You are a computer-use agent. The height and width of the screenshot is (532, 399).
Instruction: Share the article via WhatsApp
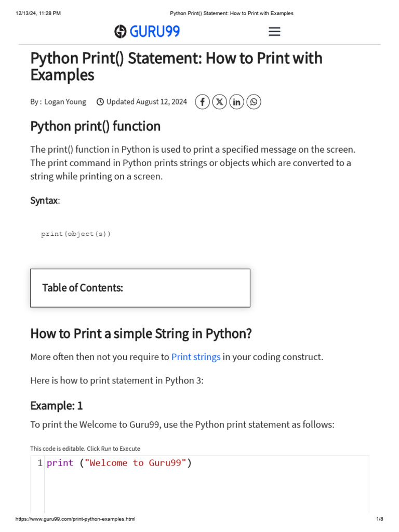point(254,102)
